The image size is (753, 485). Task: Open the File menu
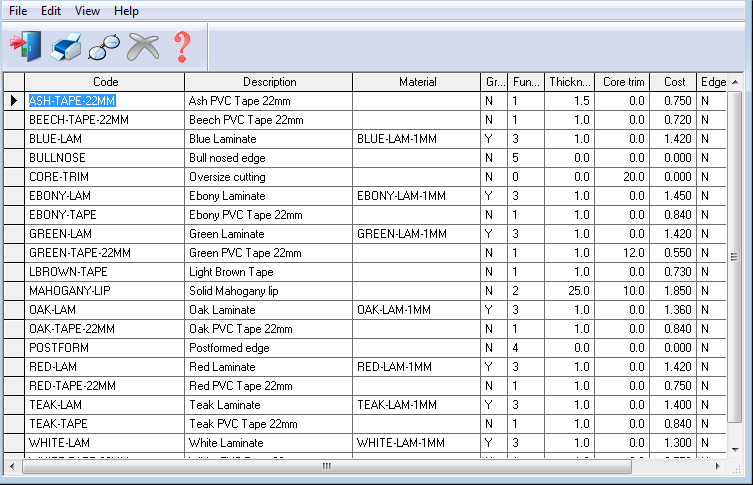(x=18, y=10)
